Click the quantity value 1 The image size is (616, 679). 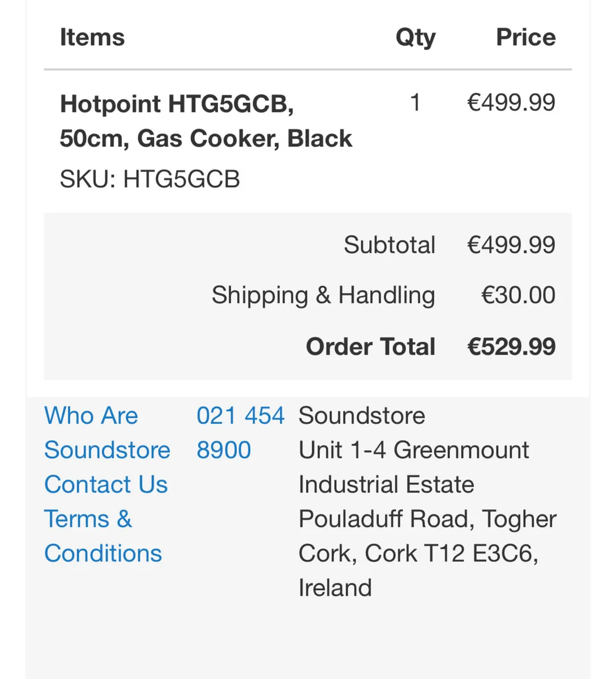tap(415, 102)
